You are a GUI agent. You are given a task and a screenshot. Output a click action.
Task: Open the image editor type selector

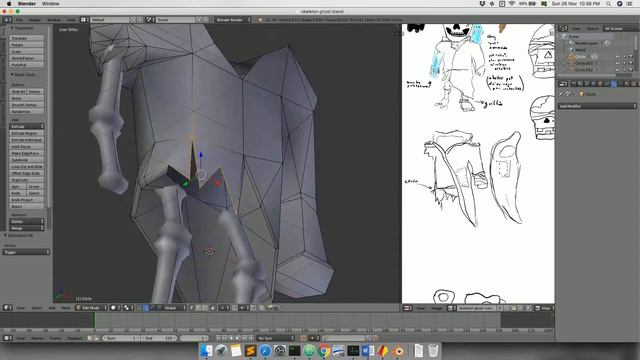click(408, 308)
